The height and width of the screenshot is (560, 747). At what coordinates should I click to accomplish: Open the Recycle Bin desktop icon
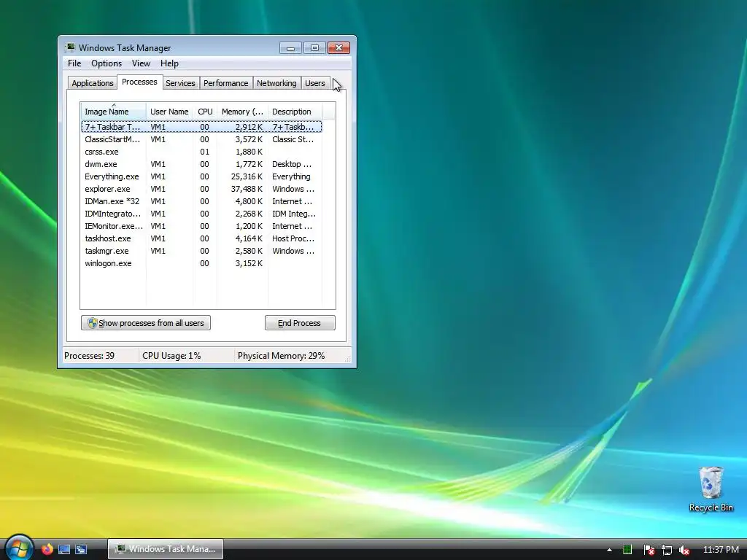pos(711,489)
